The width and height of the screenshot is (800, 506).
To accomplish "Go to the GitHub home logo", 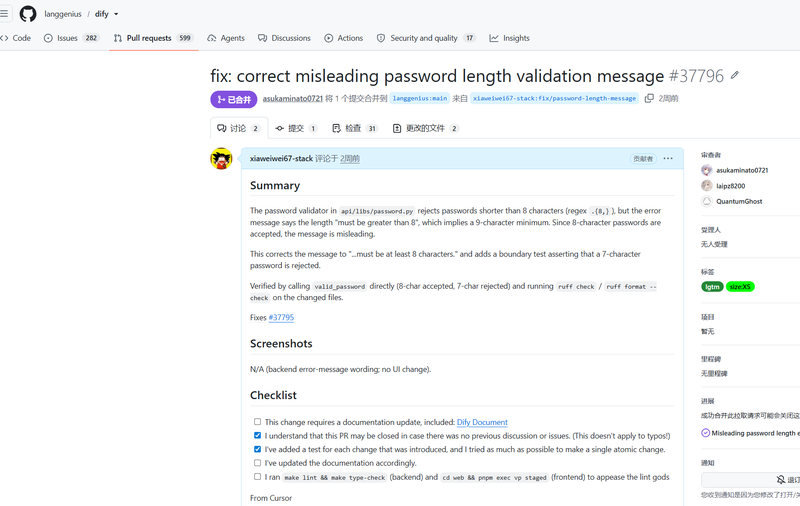I will pyautogui.click(x=28, y=14).
